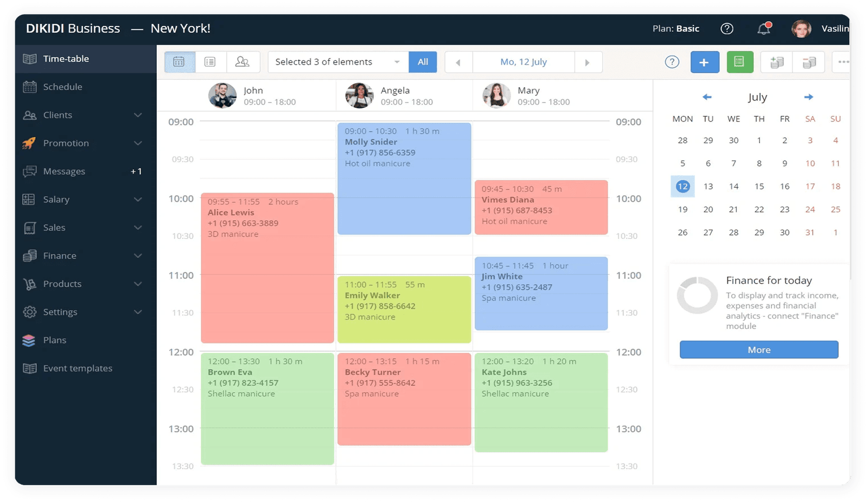
Task: Open Becky Turner Spa manicure appointment
Action: click(404, 399)
